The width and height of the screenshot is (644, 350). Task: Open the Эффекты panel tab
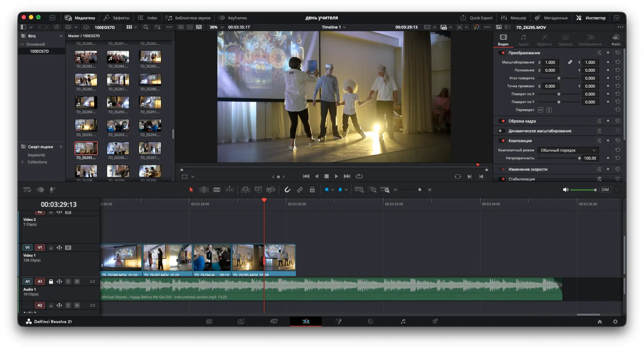[116, 18]
